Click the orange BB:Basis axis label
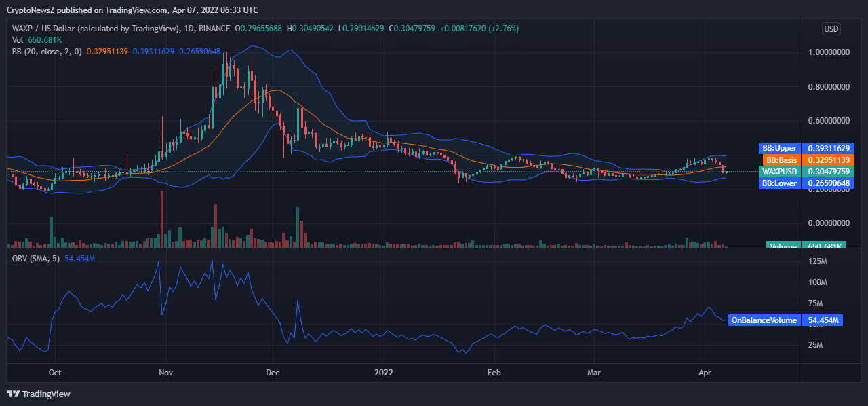Image resolution: width=868 pixels, height=406 pixels. (782, 160)
